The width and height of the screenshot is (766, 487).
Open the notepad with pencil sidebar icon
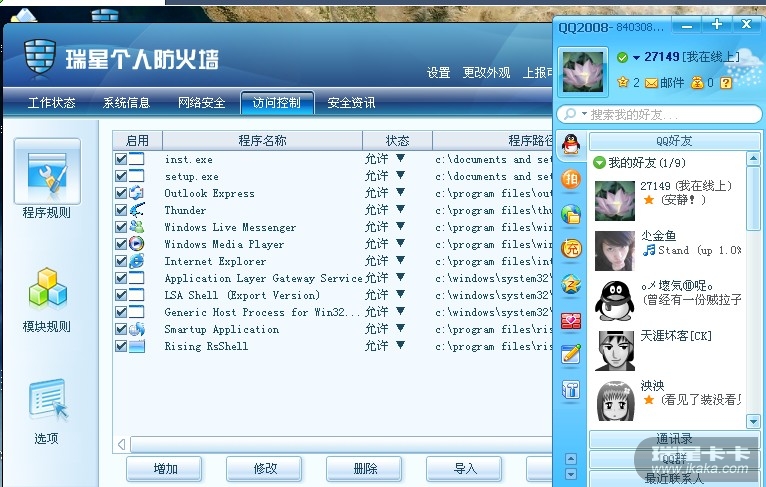[571, 354]
